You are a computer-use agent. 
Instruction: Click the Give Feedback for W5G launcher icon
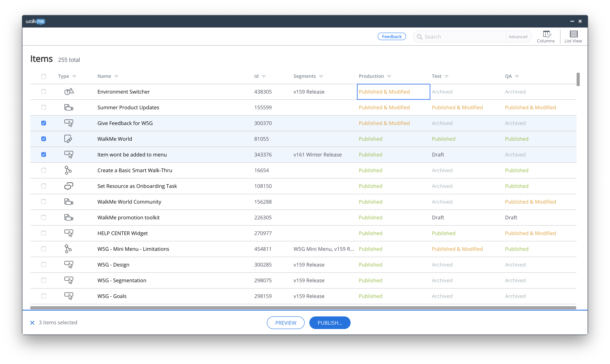(69, 123)
